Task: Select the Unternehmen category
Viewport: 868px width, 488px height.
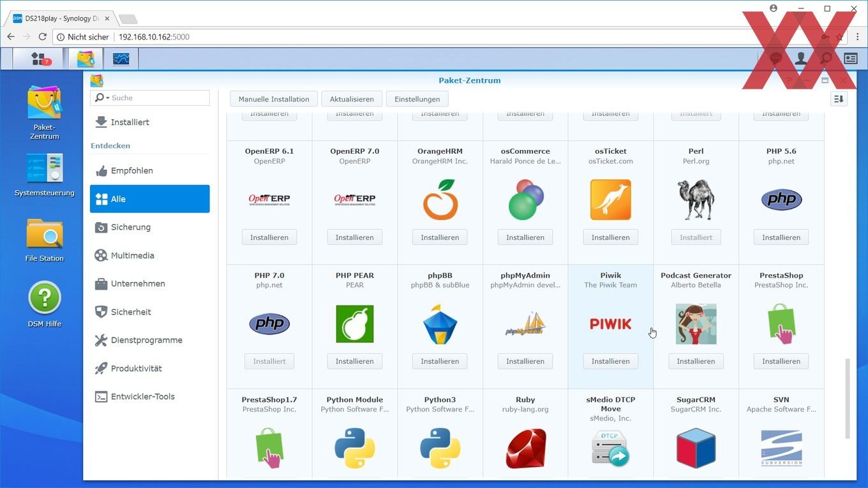Action: click(x=149, y=283)
